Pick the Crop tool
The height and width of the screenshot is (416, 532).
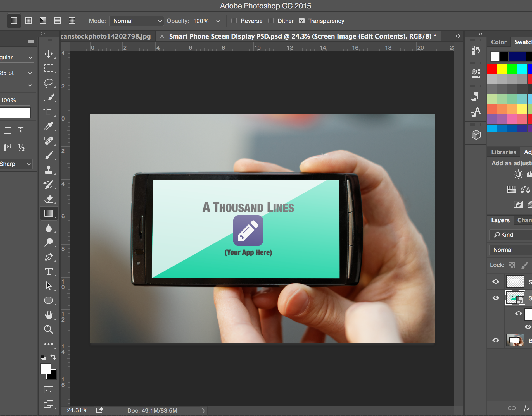click(49, 112)
